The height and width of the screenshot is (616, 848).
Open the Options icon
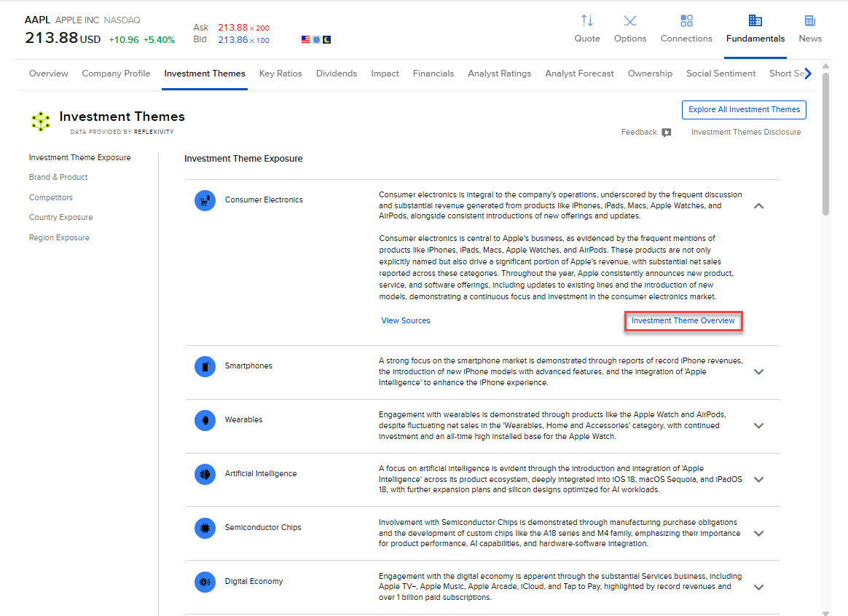point(630,21)
